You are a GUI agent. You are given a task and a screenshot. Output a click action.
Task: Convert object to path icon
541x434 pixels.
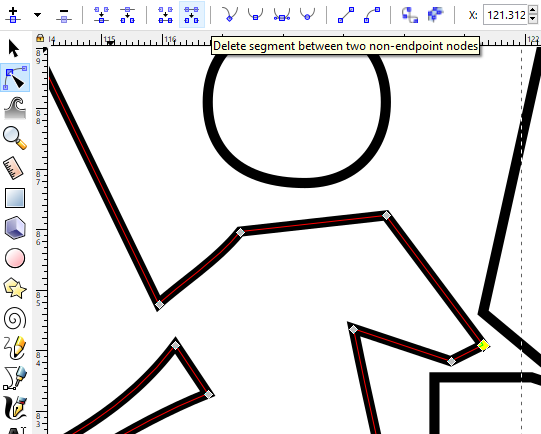[410, 15]
